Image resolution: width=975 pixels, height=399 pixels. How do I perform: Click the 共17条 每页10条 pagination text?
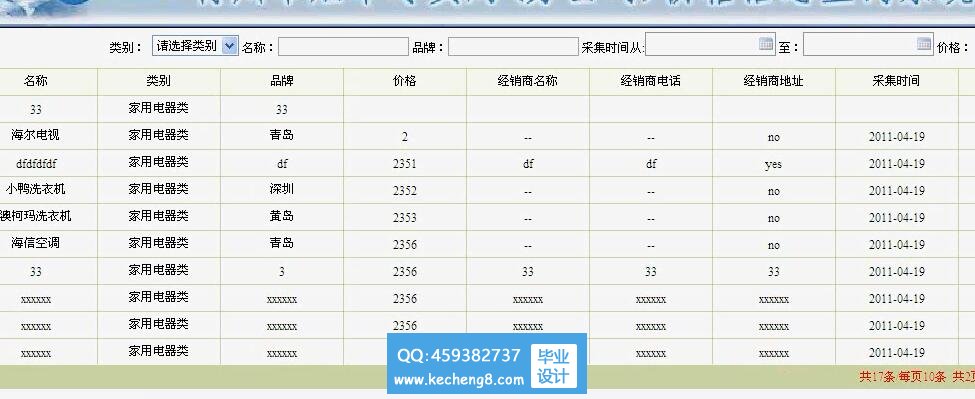click(x=902, y=376)
